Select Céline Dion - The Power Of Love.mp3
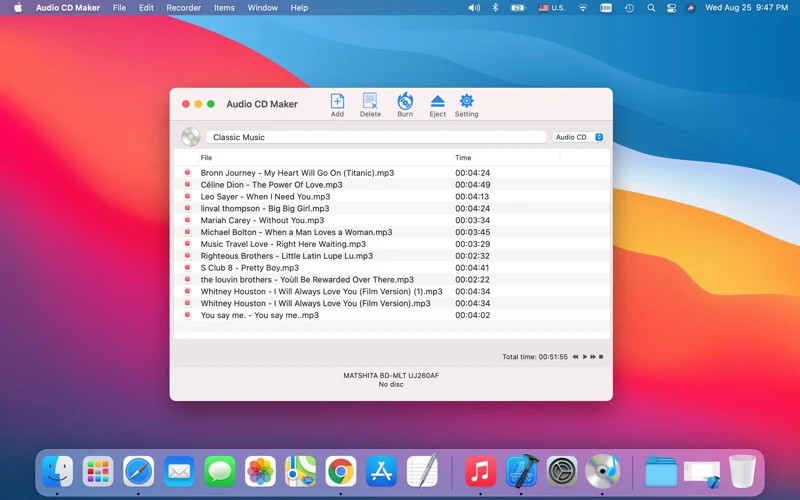The width and height of the screenshot is (800, 500). (391, 185)
